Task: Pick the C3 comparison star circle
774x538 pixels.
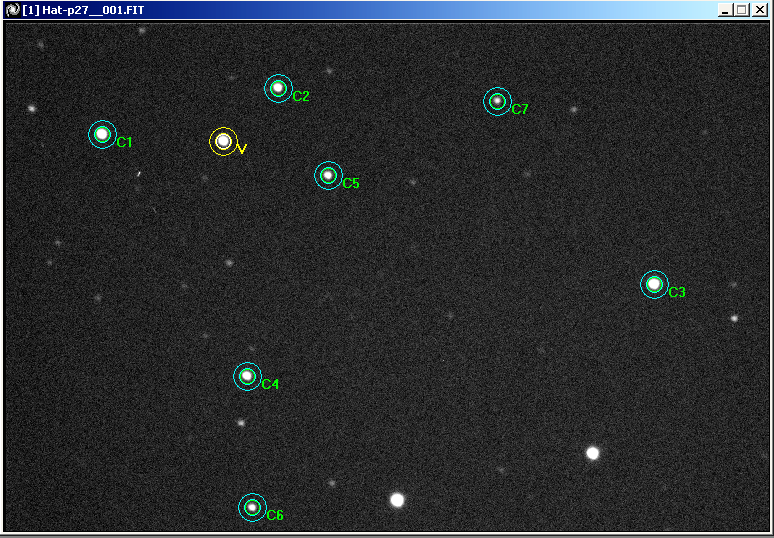Action: pyautogui.click(x=654, y=284)
